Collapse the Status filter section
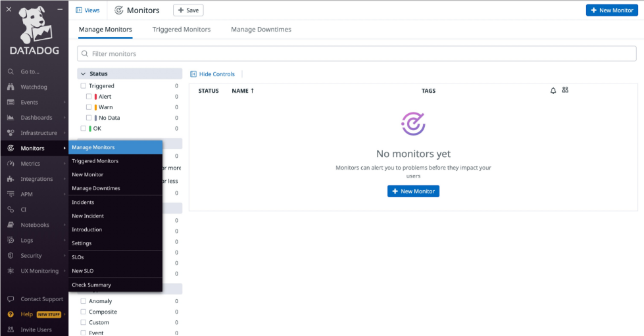 [84, 74]
